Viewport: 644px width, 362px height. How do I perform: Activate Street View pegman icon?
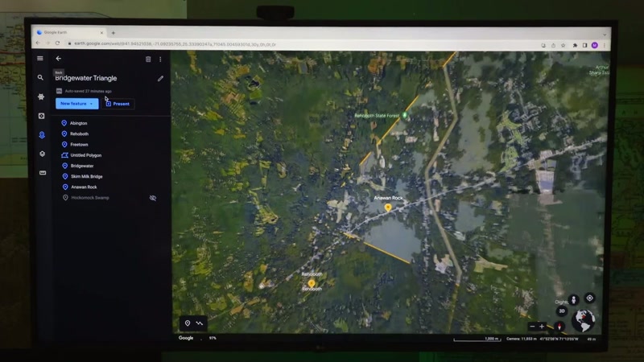[x=574, y=299]
